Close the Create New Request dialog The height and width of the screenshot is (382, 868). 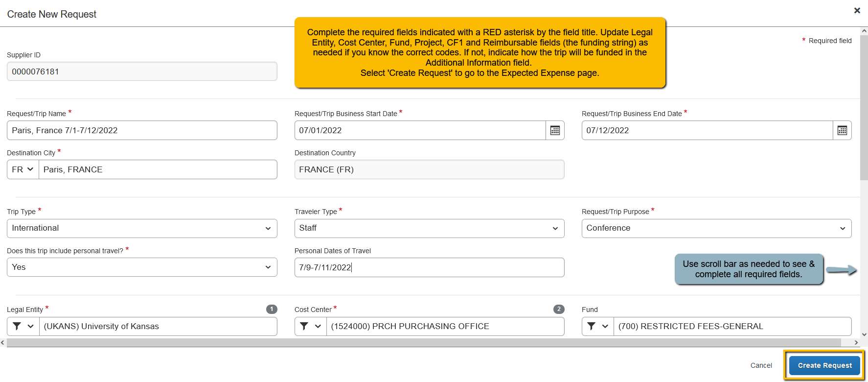[857, 10]
